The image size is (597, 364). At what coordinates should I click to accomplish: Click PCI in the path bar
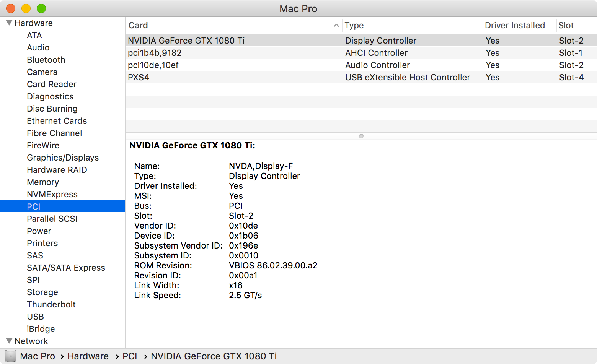(x=130, y=356)
